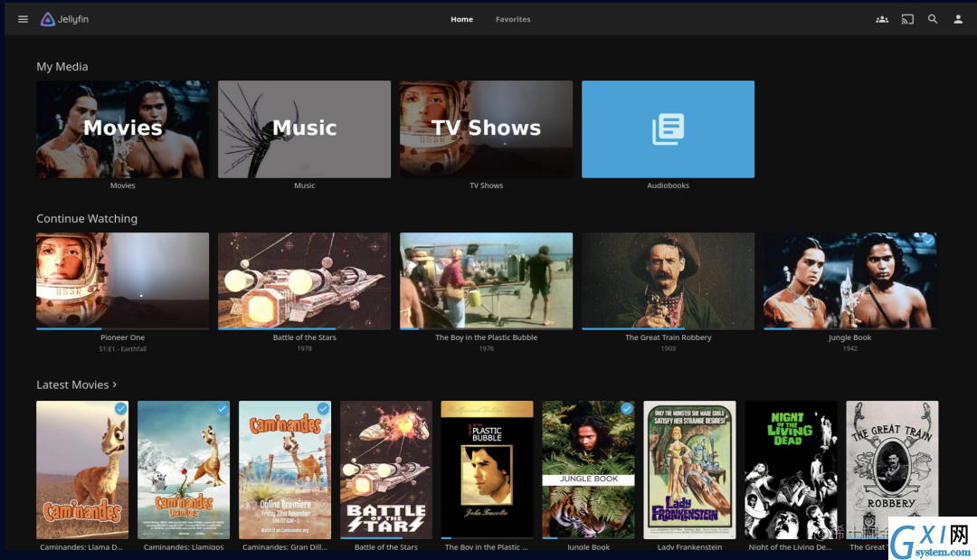Open the Caminandes: Gran Dillama poster
The image size is (977, 560).
(x=285, y=470)
